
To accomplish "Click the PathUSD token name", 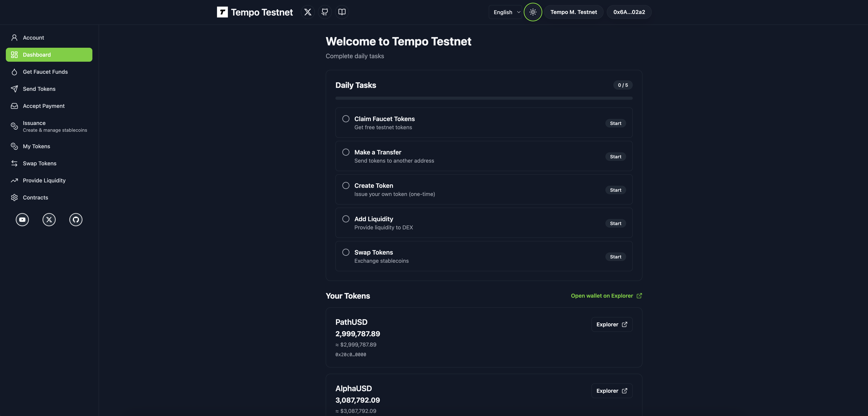I will point(351,322).
